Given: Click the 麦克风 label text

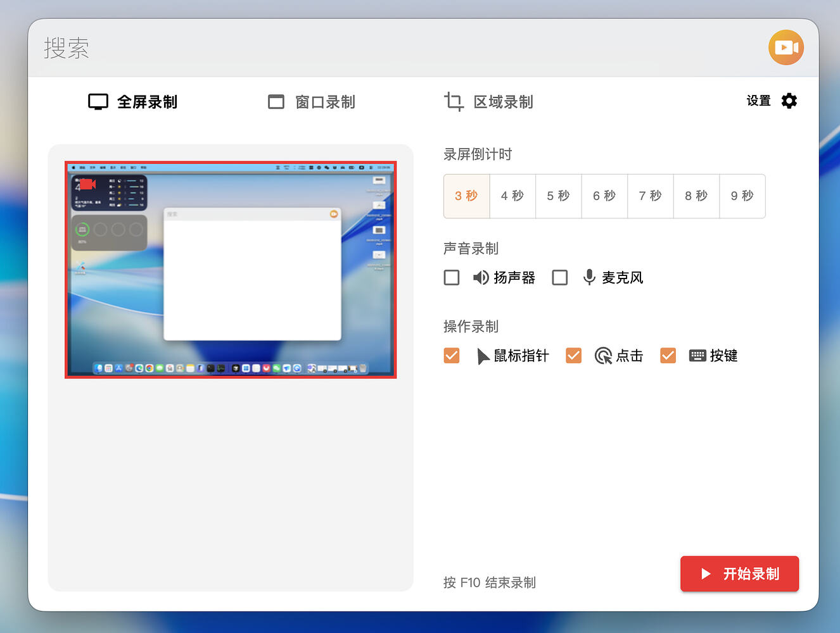Looking at the screenshot, I should (623, 277).
